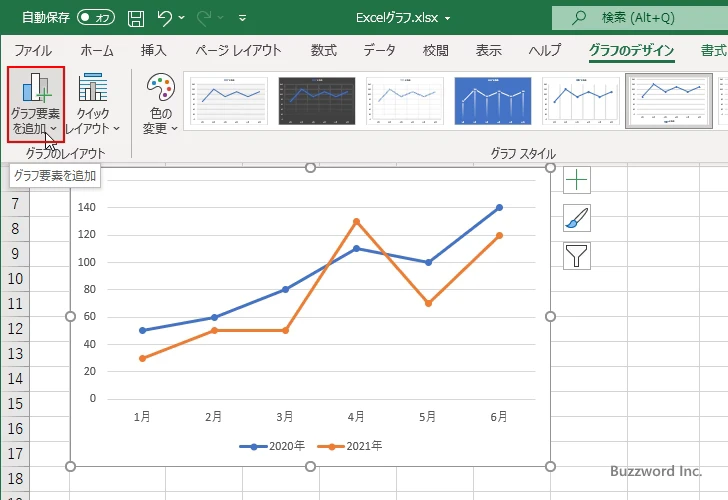
Task: Select row header 18
Action: [x=15, y=479]
